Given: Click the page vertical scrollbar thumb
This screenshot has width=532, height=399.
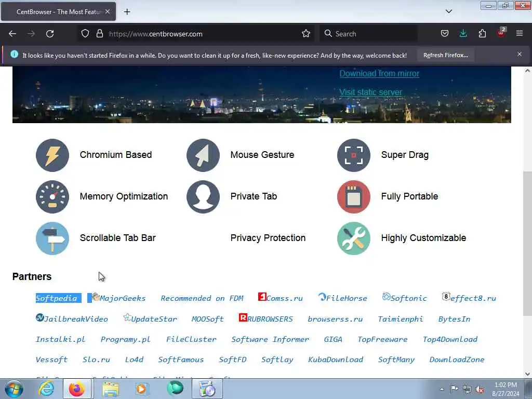Looking at the screenshot, I should 527,244.
